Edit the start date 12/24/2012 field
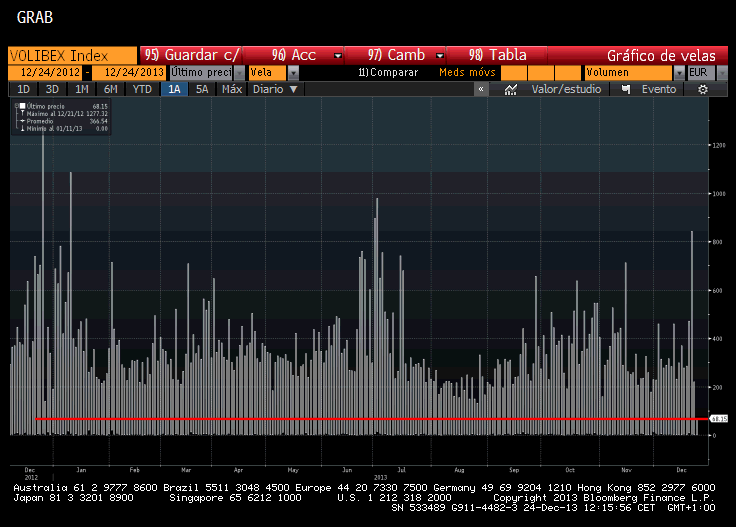 coord(46,73)
